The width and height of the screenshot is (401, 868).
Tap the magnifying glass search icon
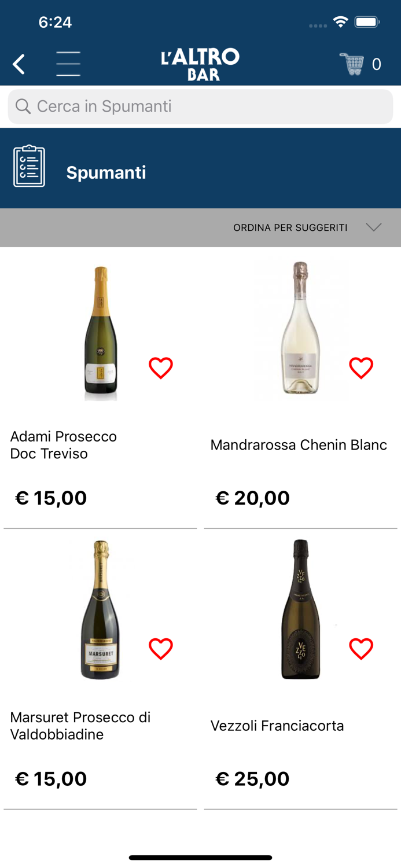23,106
